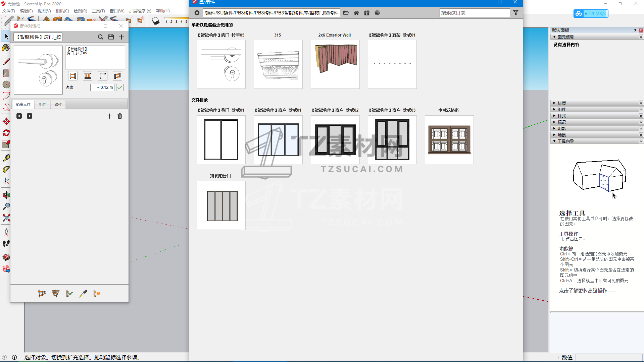Open link 点击了解更多高级操作
Viewport: 644px width, 362px height.
(588, 291)
